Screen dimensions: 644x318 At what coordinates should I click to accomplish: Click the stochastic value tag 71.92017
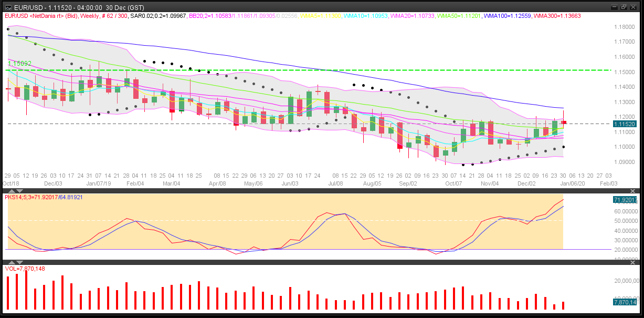(625, 200)
